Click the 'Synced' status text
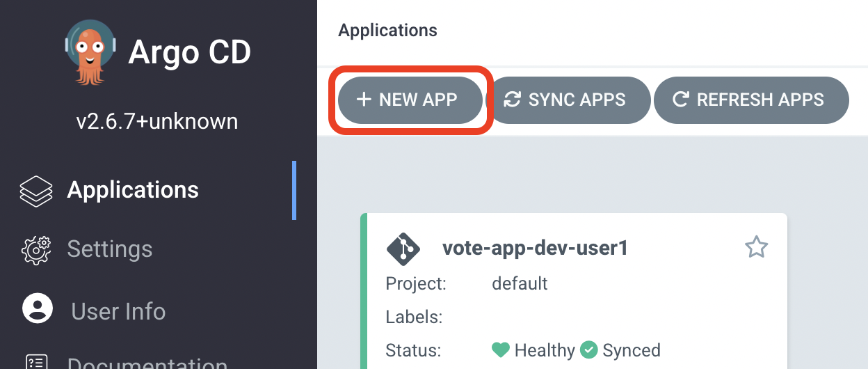868x369 pixels. tap(632, 350)
